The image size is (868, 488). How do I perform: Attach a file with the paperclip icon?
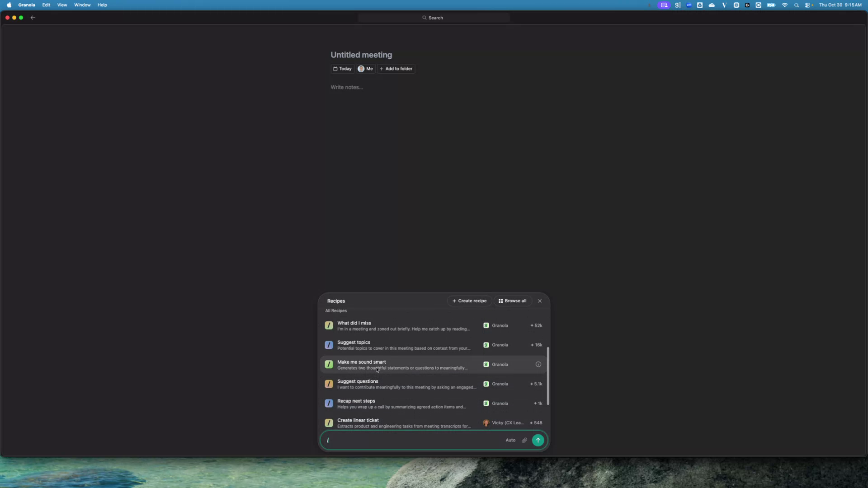[x=524, y=440]
